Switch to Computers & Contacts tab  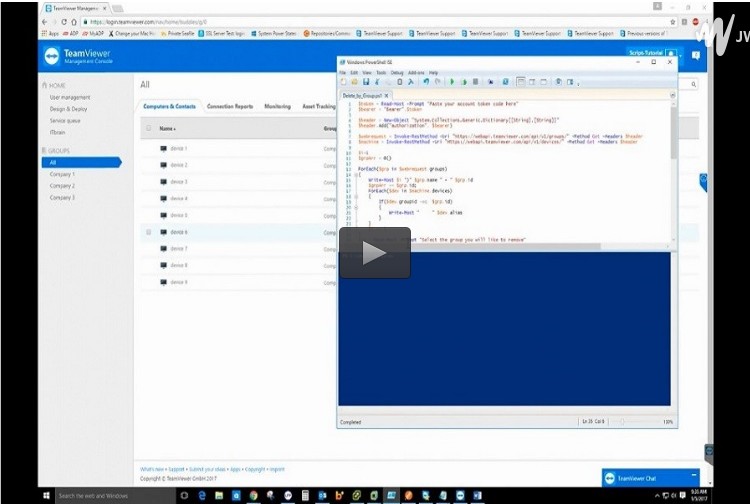coord(169,106)
